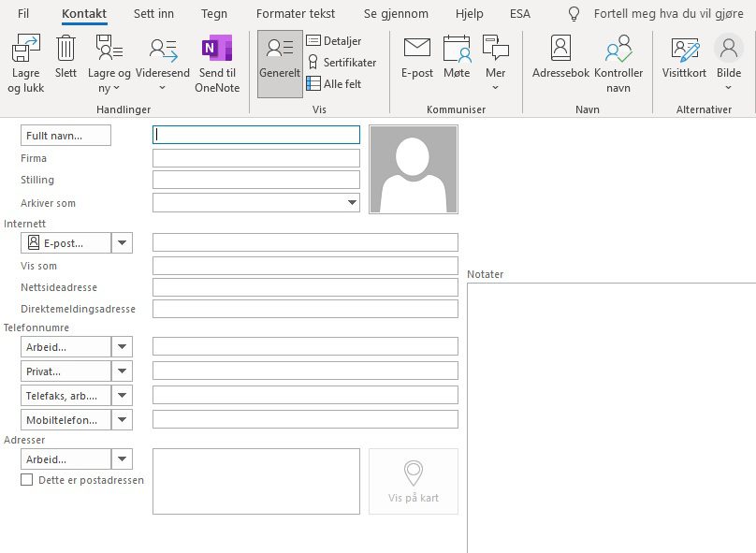
Task: Delete contact with the Slett trash icon
Action: 65,48
